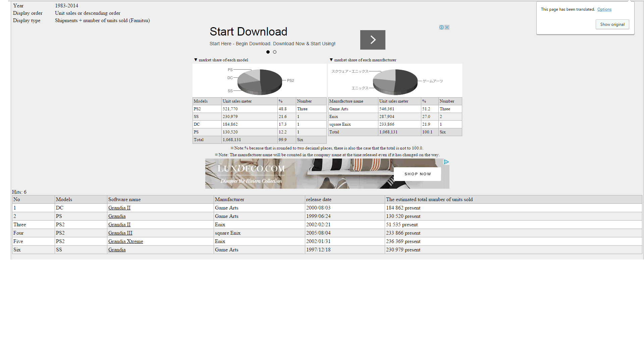This screenshot has height=362, width=644.
Task: Open the Grandia Xtreme link
Action: [125, 241]
